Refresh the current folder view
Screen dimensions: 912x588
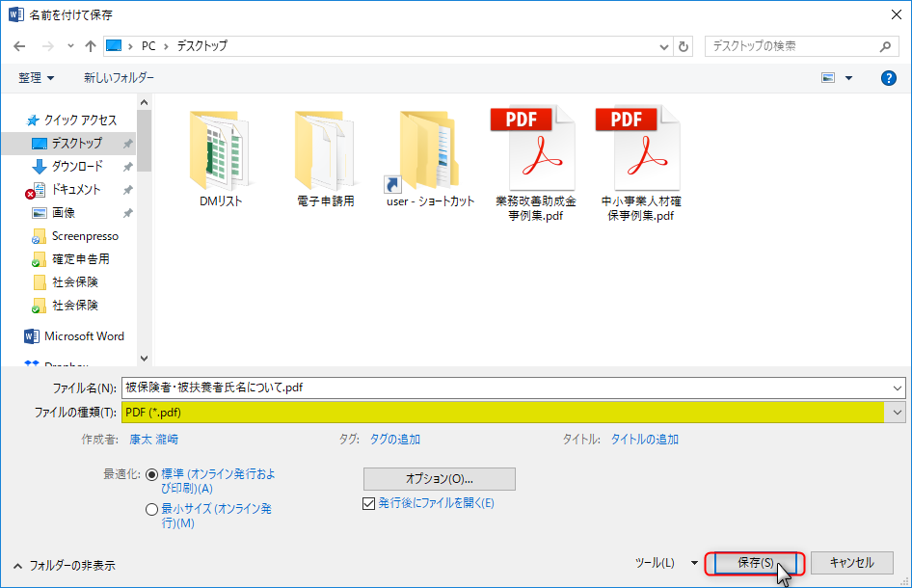pos(684,46)
